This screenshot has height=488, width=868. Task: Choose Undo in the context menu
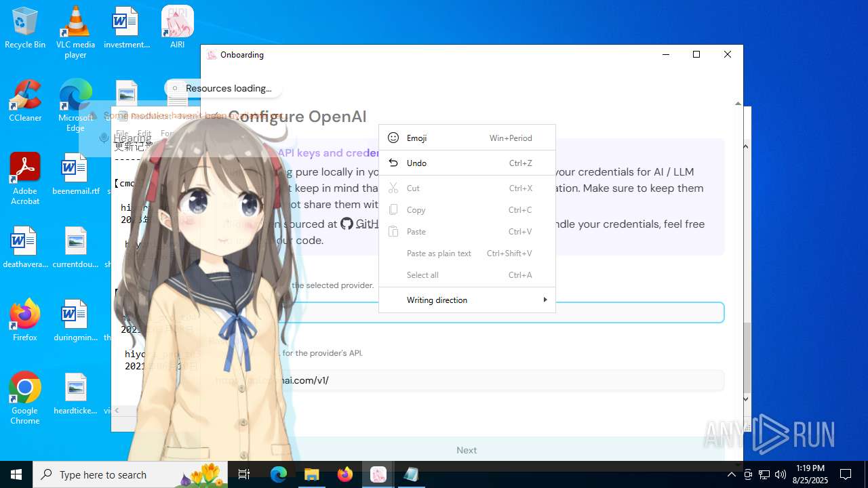(x=467, y=163)
